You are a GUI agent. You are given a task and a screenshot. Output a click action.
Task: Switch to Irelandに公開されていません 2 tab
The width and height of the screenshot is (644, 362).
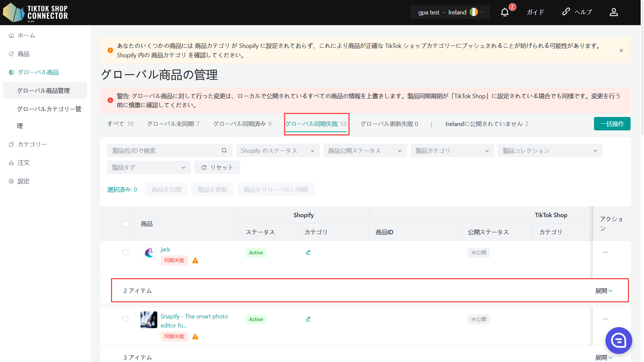[x=487, y=124]
